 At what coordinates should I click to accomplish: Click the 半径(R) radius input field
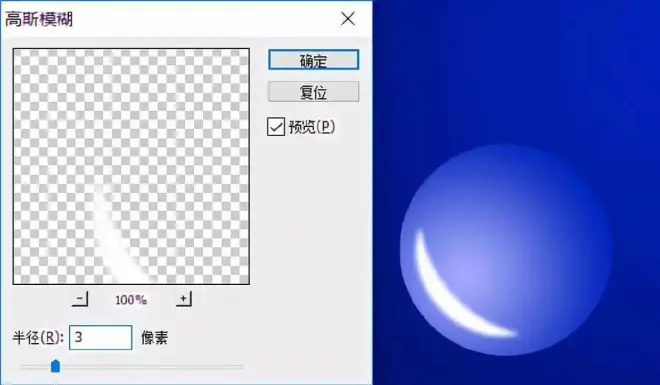click(x=101, y=337)
